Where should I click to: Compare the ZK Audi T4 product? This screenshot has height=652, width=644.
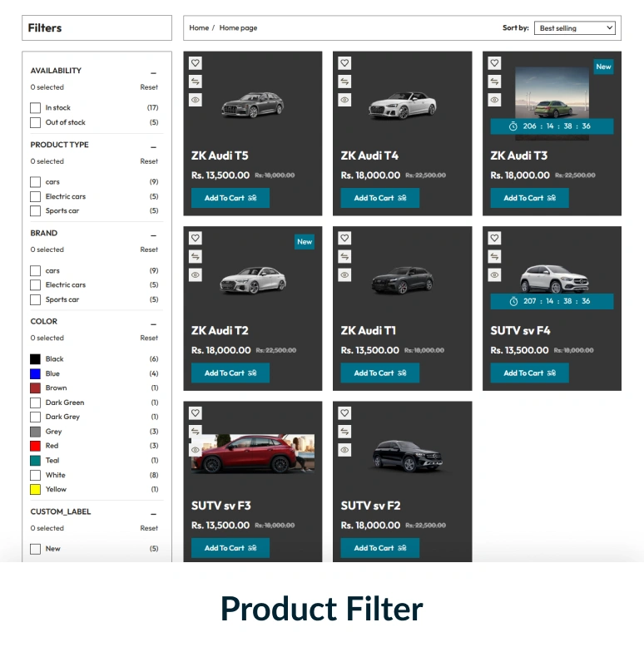coord(344,81)
